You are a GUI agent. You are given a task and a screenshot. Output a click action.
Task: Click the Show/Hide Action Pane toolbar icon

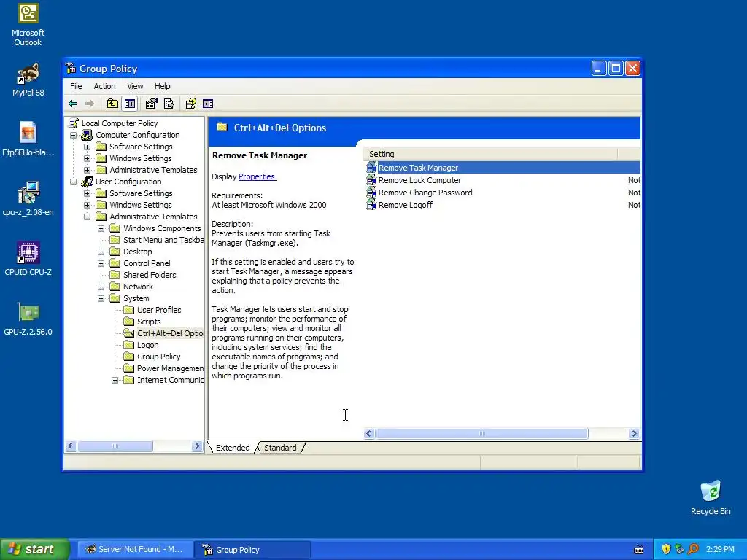pos(208,104)
